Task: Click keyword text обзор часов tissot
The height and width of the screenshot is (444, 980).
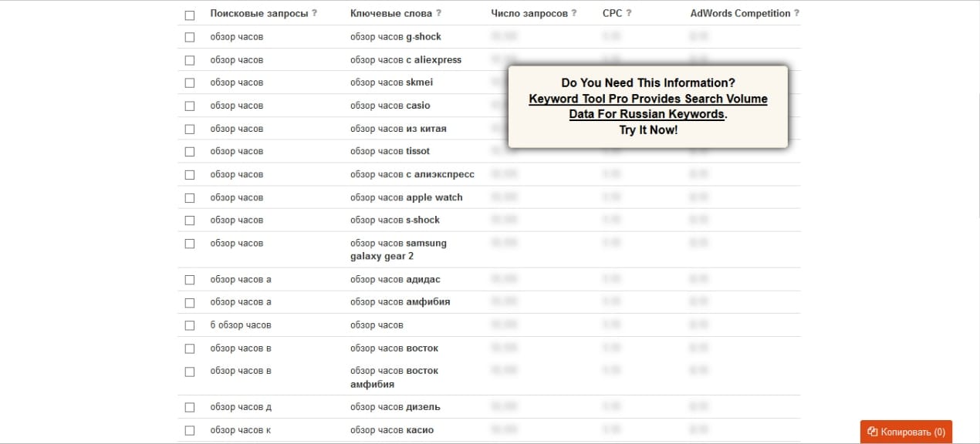Action: [390, 151]
